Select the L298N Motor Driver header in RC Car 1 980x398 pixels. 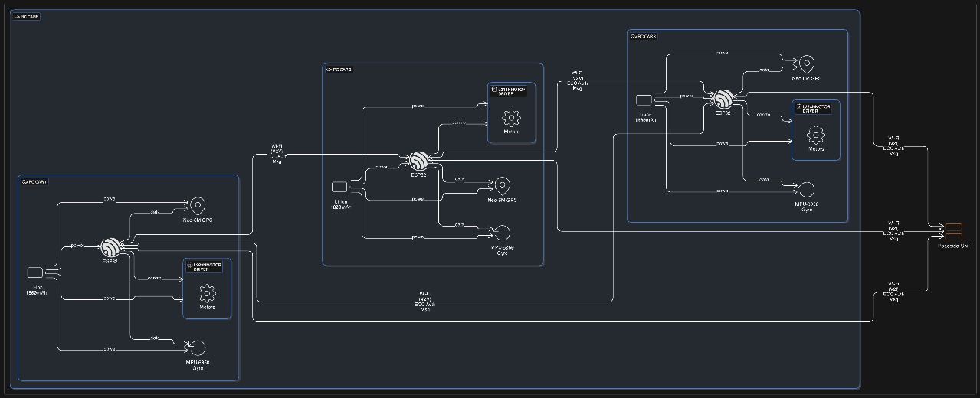204,267
